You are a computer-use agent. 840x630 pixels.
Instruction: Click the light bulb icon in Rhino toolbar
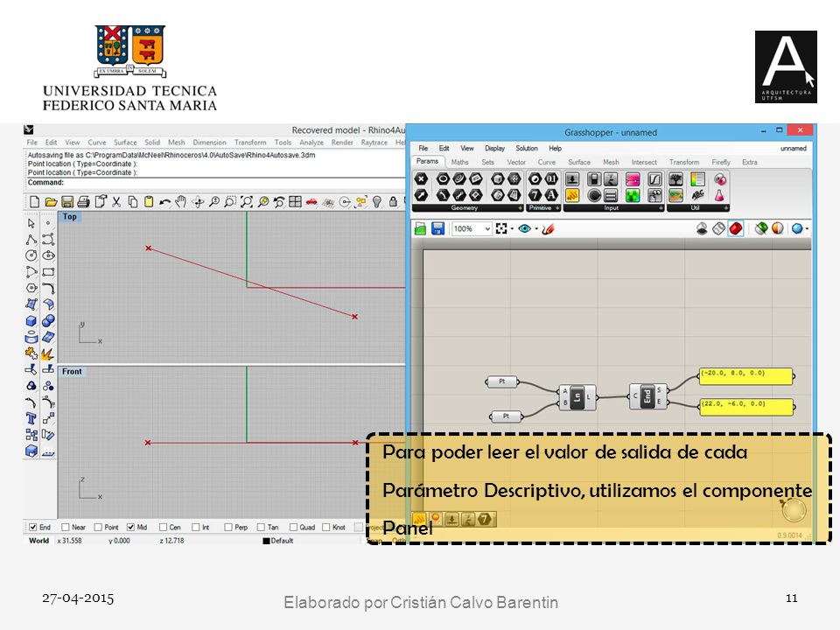click(377, 202)
